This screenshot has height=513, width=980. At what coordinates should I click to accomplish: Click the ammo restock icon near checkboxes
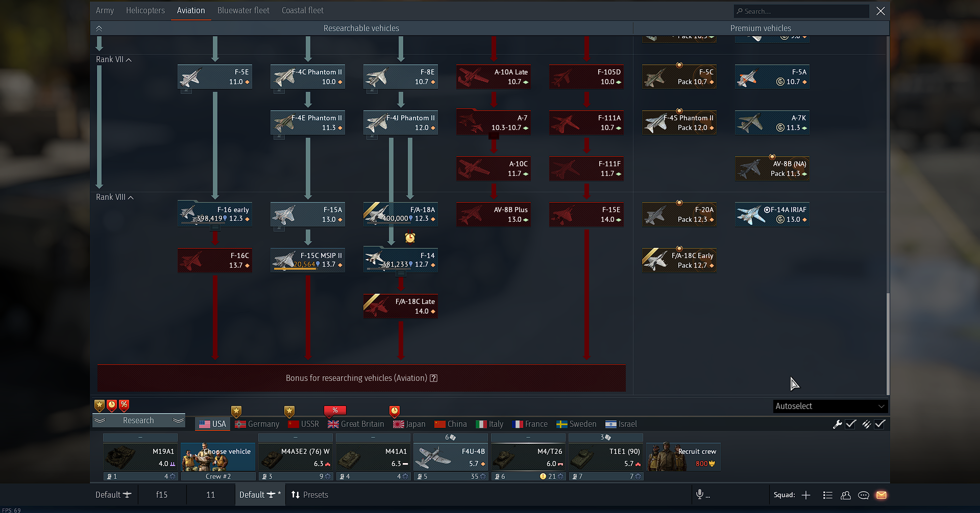coord(866,424)
